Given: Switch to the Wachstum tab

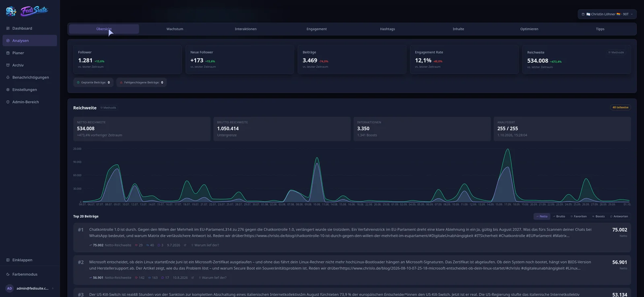Looking at the screenshot, I should pos(175,29).
